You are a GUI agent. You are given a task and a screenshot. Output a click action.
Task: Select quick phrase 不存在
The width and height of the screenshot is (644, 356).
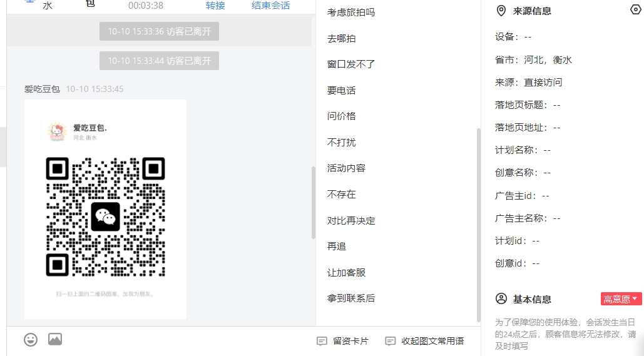[x=341, y=194]
